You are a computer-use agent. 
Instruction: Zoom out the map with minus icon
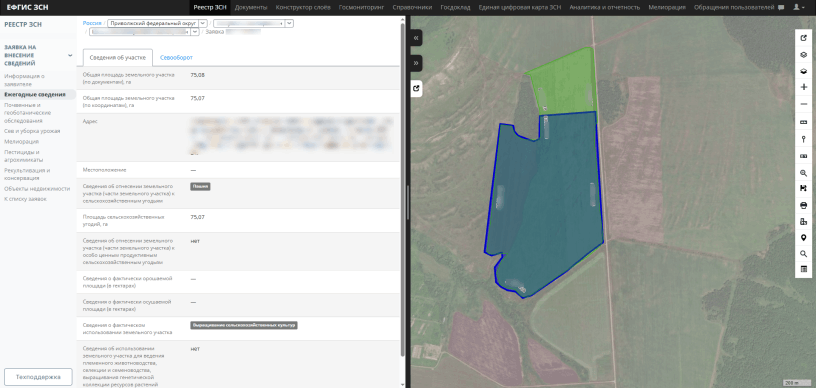[804, 104]
